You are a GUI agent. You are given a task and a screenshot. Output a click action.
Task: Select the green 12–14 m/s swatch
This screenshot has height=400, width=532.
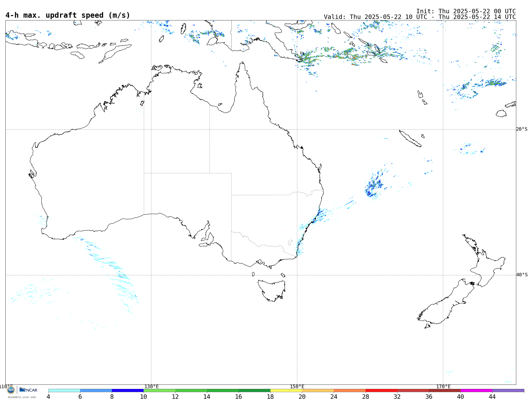pos(191,391)
